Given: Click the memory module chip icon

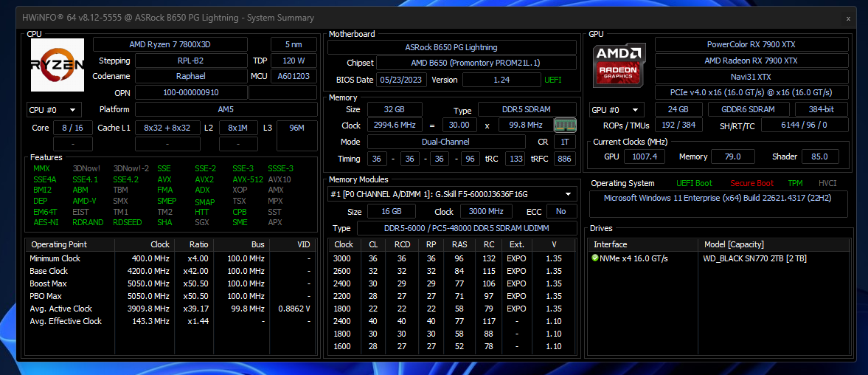Looking at the screenshot, I should 563,125.
